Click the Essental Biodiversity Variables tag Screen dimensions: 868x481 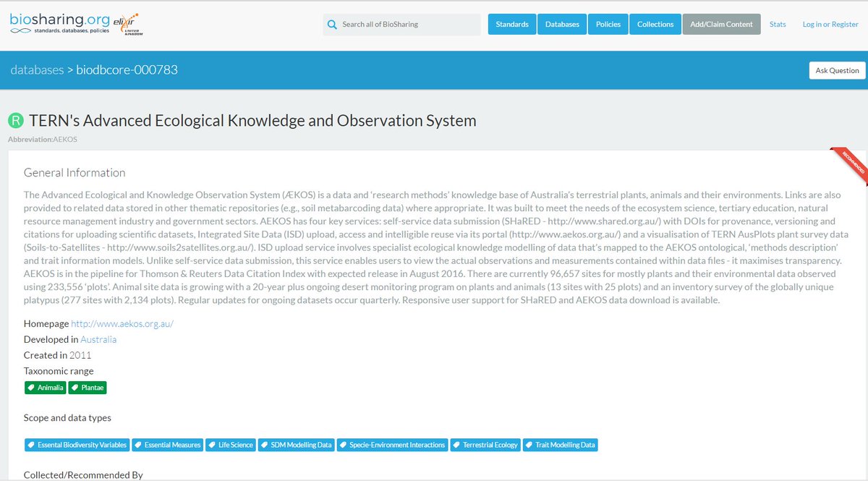pos(77,445)
